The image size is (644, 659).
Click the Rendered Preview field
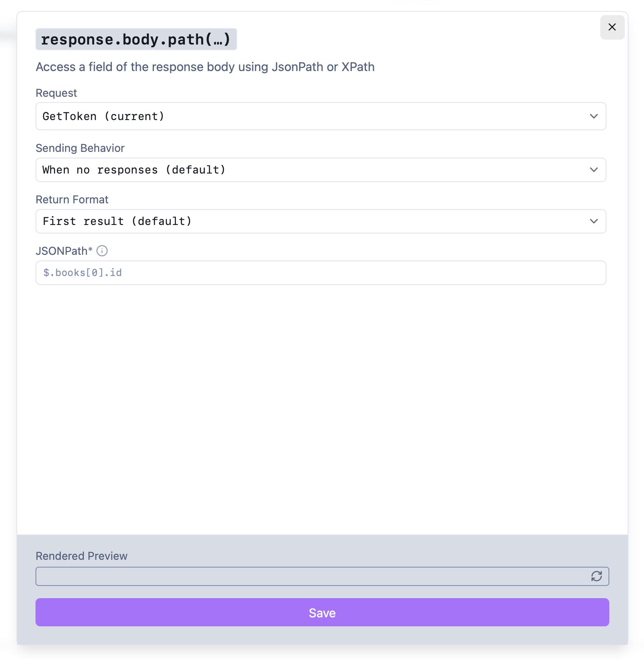click(286, 577)
